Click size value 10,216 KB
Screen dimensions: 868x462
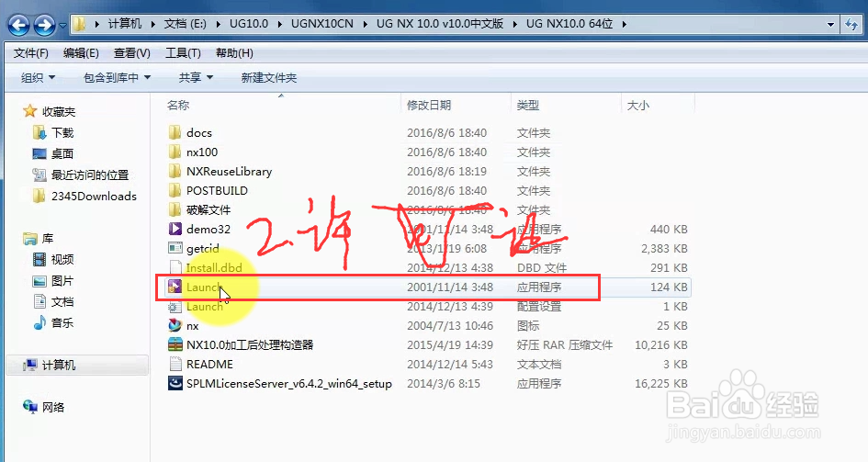(661, 344)
